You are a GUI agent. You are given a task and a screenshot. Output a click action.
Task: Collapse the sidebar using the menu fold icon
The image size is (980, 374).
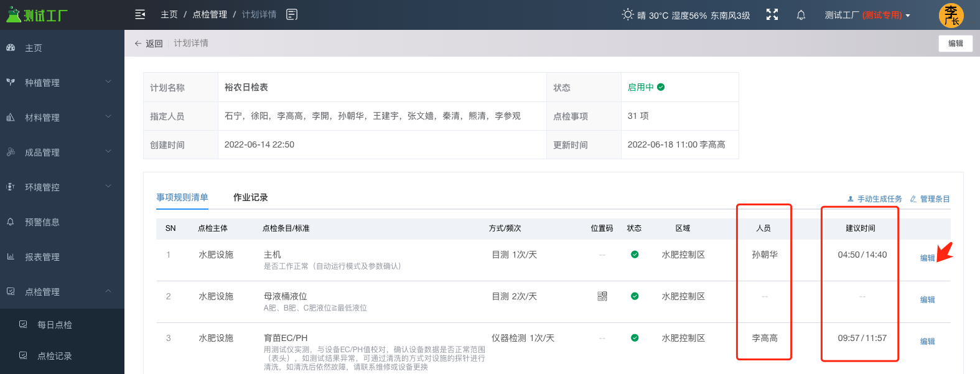point(140,14)
